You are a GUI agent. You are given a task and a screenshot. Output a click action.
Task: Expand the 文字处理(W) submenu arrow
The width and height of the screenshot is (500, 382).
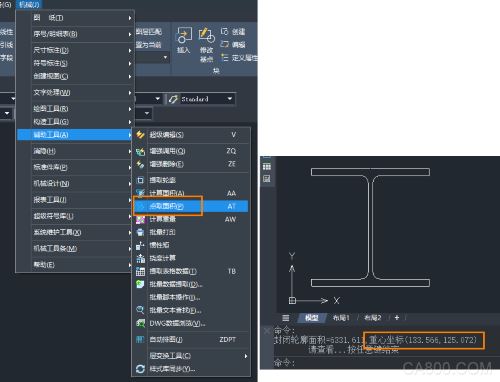pos(130,93)
